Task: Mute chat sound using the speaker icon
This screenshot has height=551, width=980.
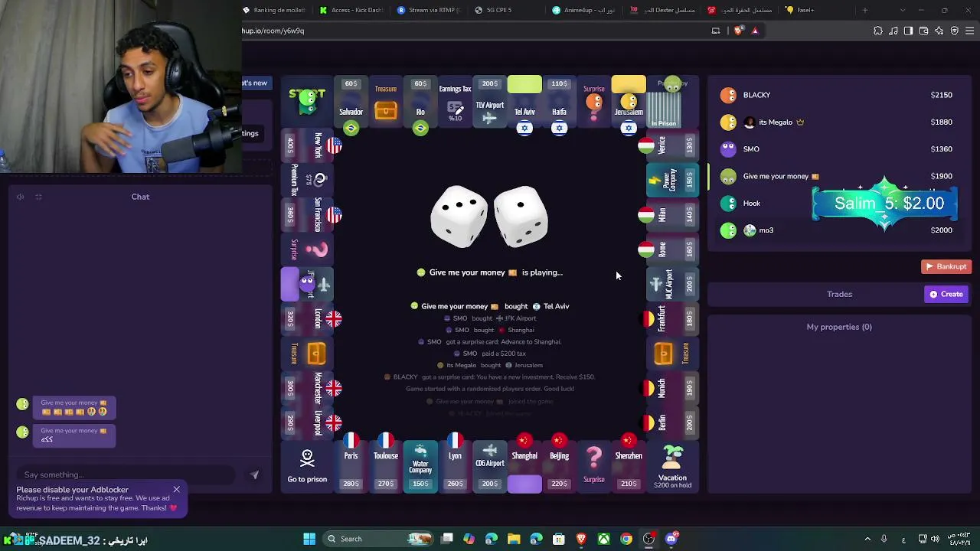Action: (21, 197)
